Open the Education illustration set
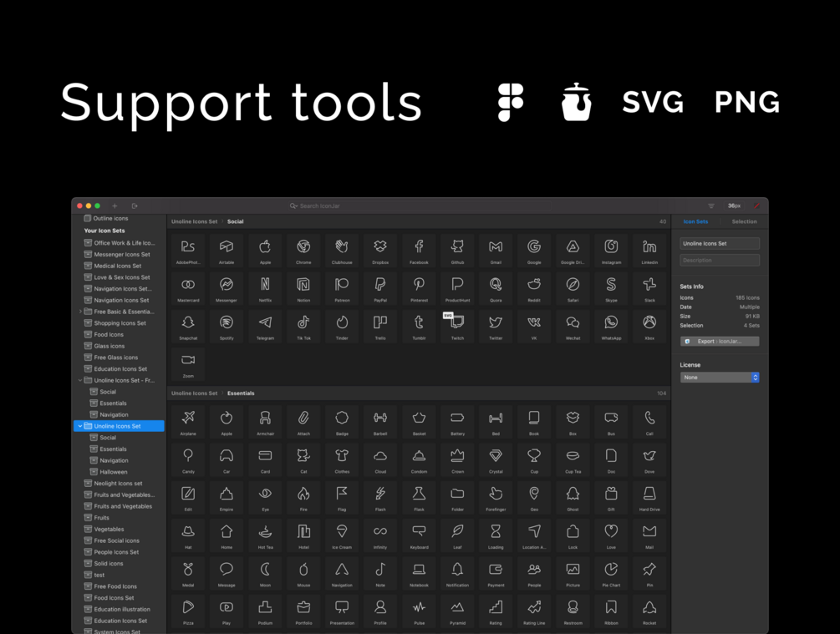 (122, 610)
